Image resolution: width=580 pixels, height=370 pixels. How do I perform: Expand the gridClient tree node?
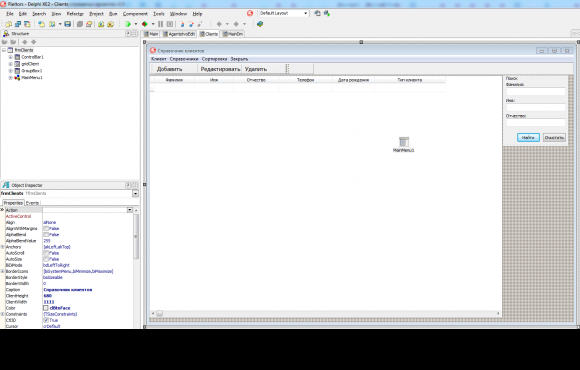11,64
